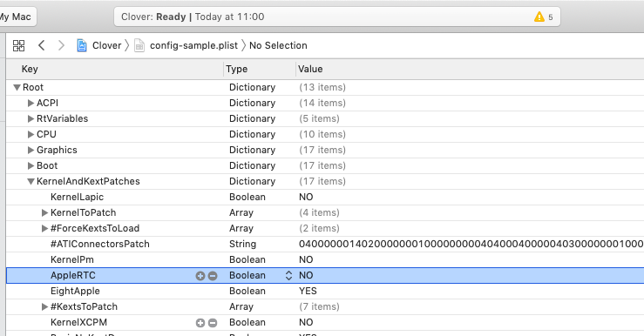Select the KernelPm key

tap(71, 259)
